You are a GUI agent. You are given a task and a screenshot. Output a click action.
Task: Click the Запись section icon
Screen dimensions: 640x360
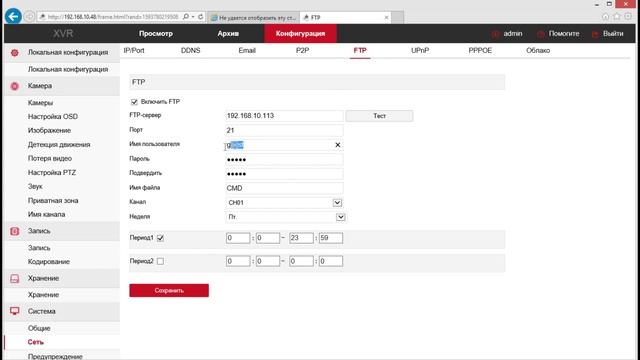[15, 231]
